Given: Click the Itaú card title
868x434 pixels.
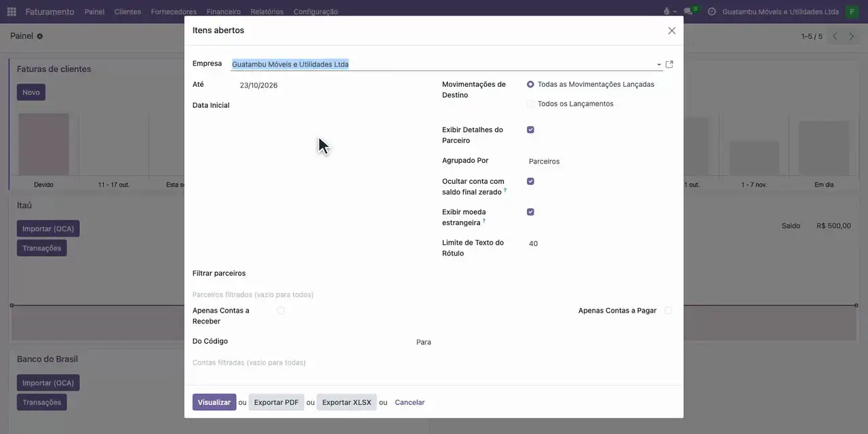Looking at the screenshot, I should pyautogui.click(x=24, y=205).
